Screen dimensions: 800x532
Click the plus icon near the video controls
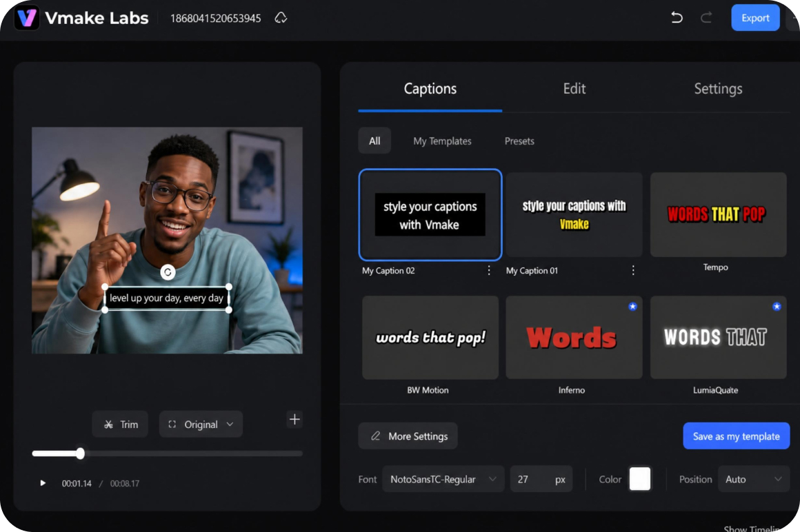(294, 420)
